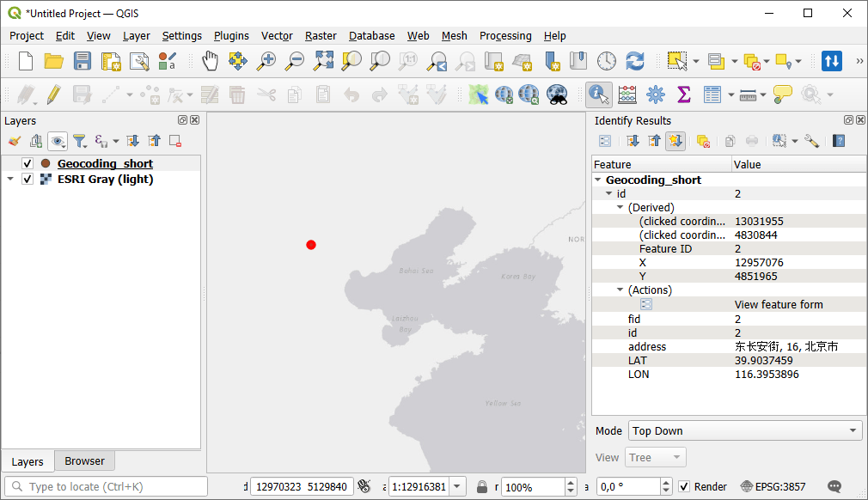Click the Save Project floppy icon
The width and height of the screenshot is (868, 500).
click(82, 61)
